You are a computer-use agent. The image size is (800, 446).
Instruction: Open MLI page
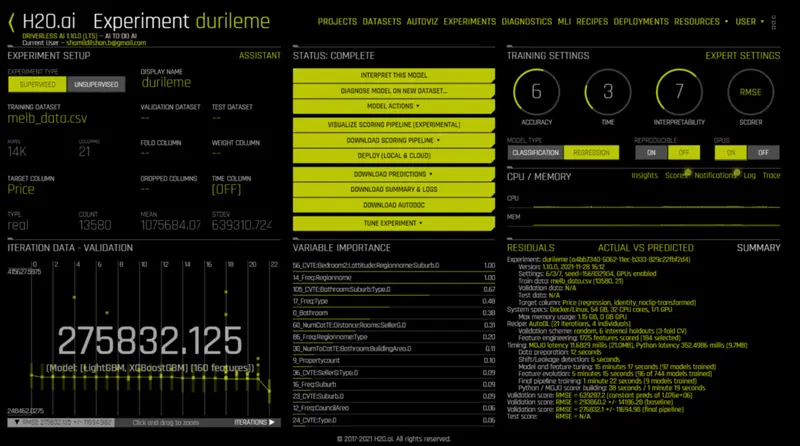tap(564, 22)
